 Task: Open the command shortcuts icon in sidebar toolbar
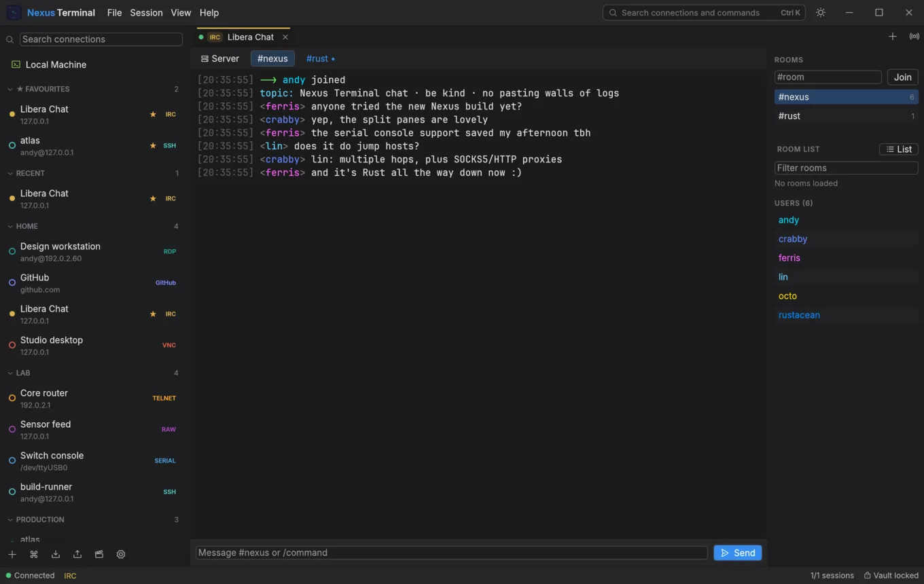[x=34, y=554]
